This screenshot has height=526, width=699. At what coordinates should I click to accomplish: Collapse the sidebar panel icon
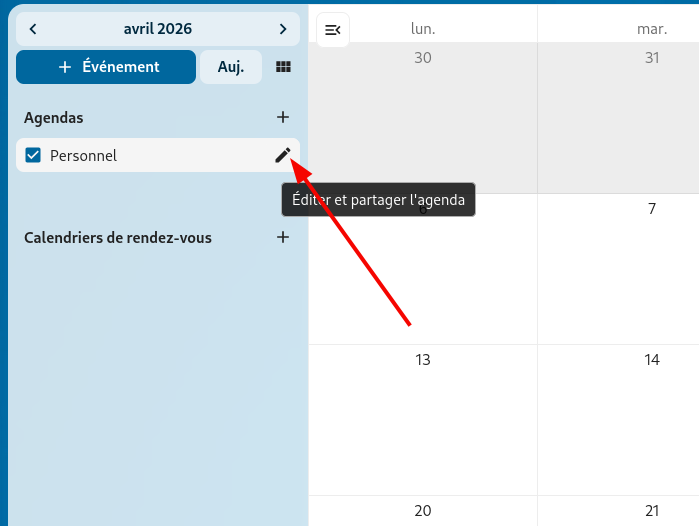[333, 31]
